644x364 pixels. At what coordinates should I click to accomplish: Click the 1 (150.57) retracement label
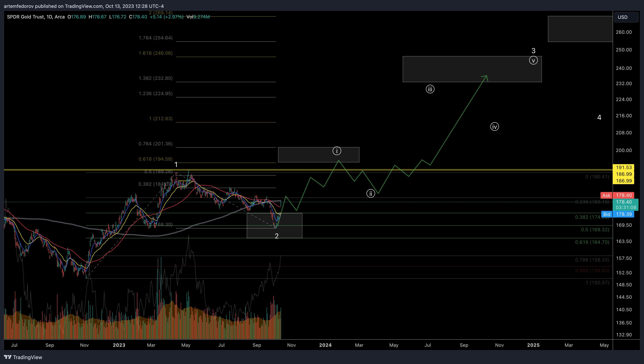[x=597, y=282]
